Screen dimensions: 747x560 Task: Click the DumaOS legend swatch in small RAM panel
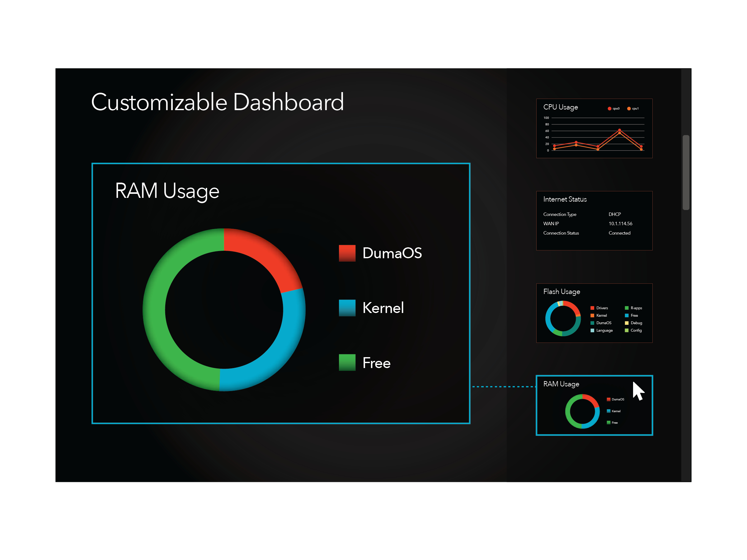click(x=608, y=399)
